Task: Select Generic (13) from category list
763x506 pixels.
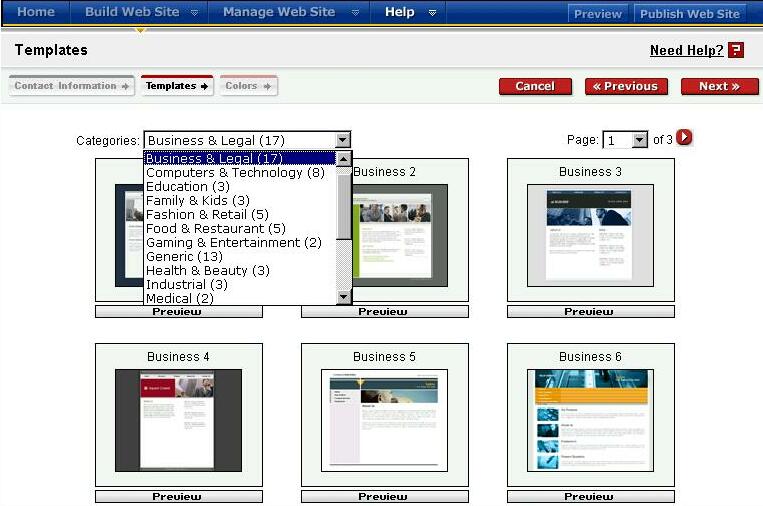Action: coord(184,257)
